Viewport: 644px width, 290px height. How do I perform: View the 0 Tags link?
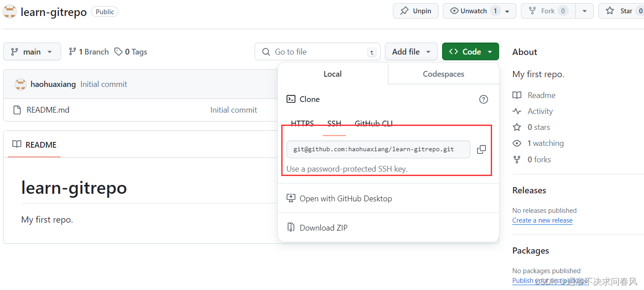click(x=131, y=51)
